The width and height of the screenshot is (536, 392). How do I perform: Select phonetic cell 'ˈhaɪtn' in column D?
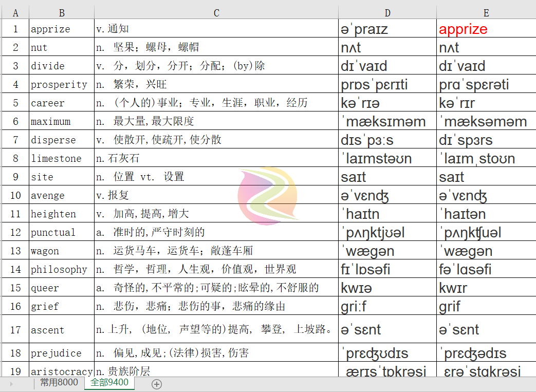point(387,213)
